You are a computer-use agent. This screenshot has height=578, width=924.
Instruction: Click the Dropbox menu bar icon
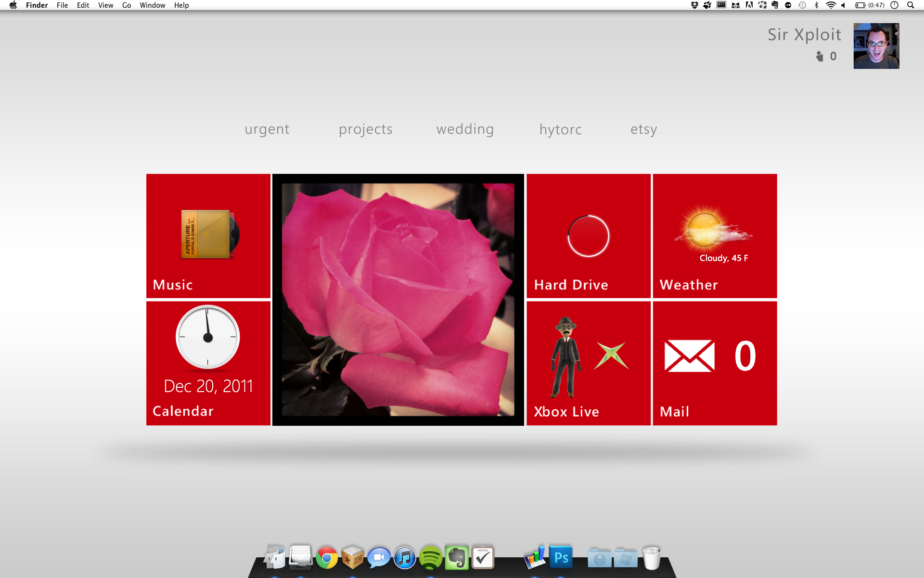(x=694, y=5)
